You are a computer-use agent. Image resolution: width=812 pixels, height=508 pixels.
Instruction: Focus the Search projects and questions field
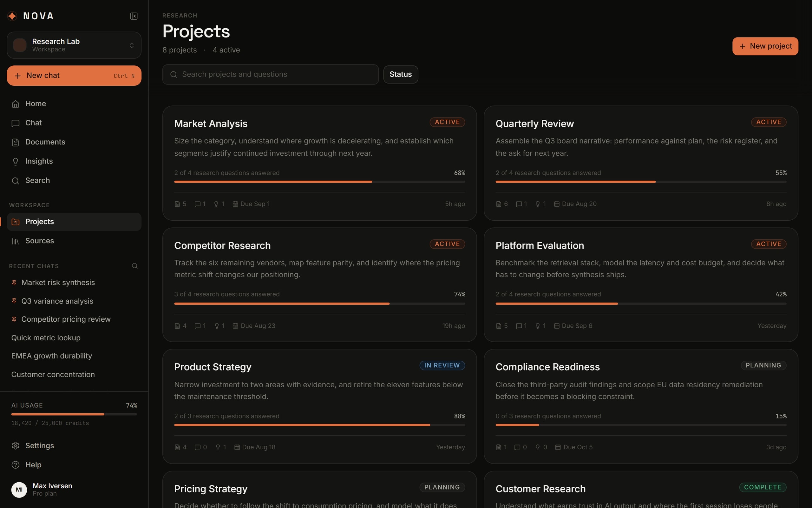[x=271, y=75]
